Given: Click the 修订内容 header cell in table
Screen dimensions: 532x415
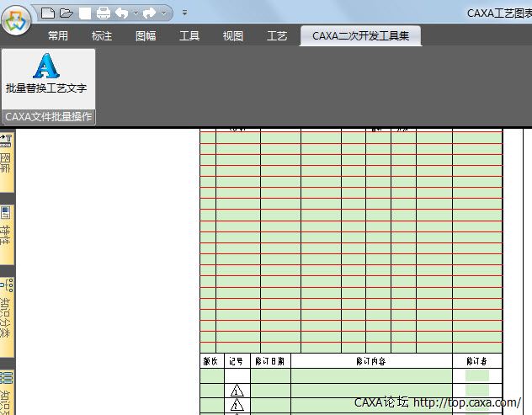Looking at the screenshot, I should 370,360.
